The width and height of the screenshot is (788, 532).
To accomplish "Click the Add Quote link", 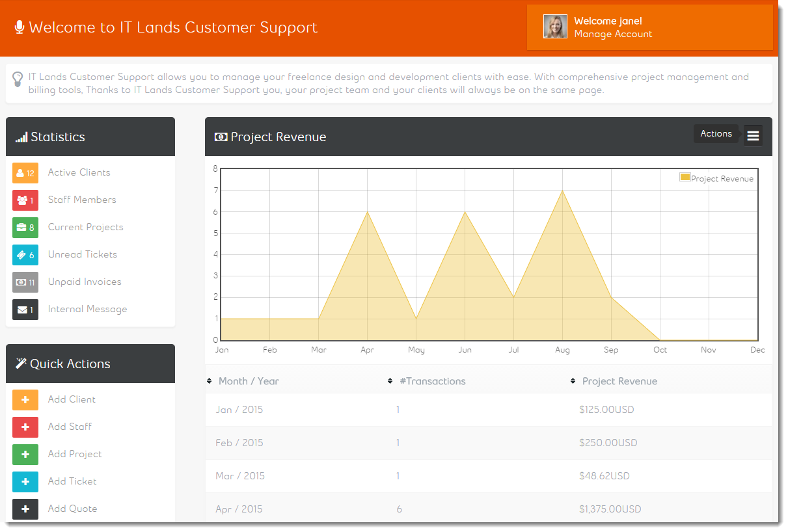I will point(73,509).
